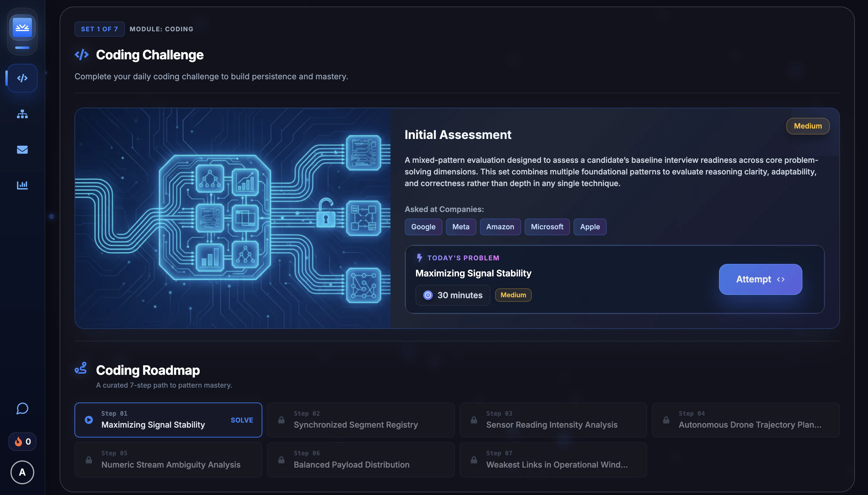868x495 pixels.
Task: Click the Set 1 of 7 badge
Action: pyautogui.click(x=99, y=29)
